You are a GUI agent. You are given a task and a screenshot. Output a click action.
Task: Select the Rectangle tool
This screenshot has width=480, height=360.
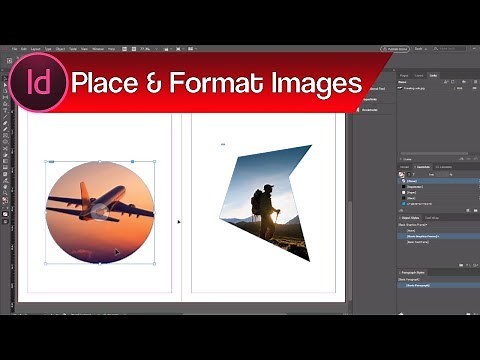pos(5,141)
